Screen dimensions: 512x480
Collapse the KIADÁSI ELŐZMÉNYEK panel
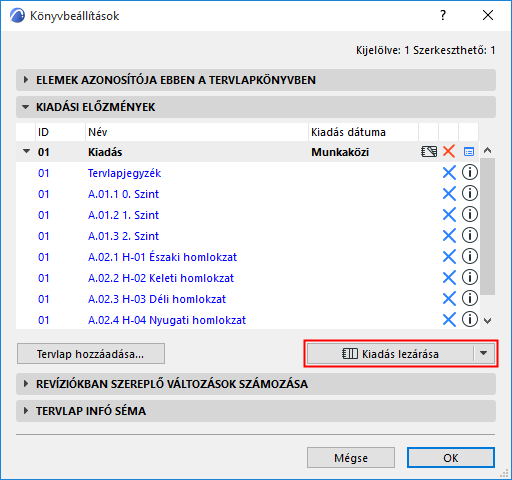(256, 107)
